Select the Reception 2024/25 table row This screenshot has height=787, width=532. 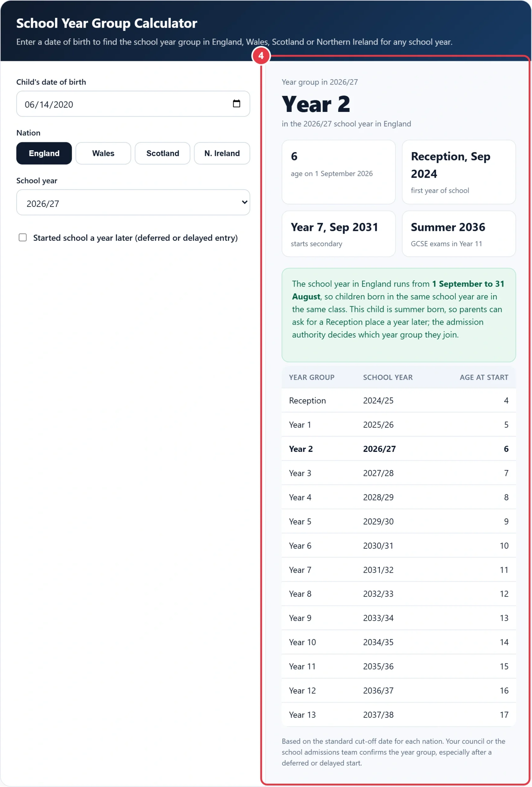coord(399,401)
